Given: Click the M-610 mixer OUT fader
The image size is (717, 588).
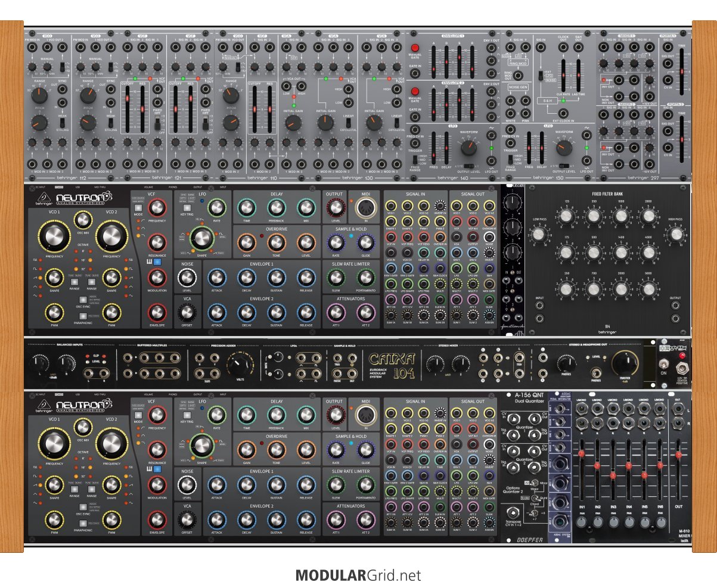Looking at the screenshot, I should tap(678, 471).
